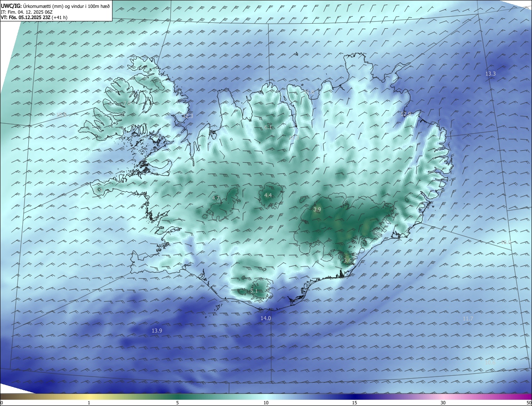
Task: Click the 6.1 value in north Iceland
Action: click(x=268, y=127)
